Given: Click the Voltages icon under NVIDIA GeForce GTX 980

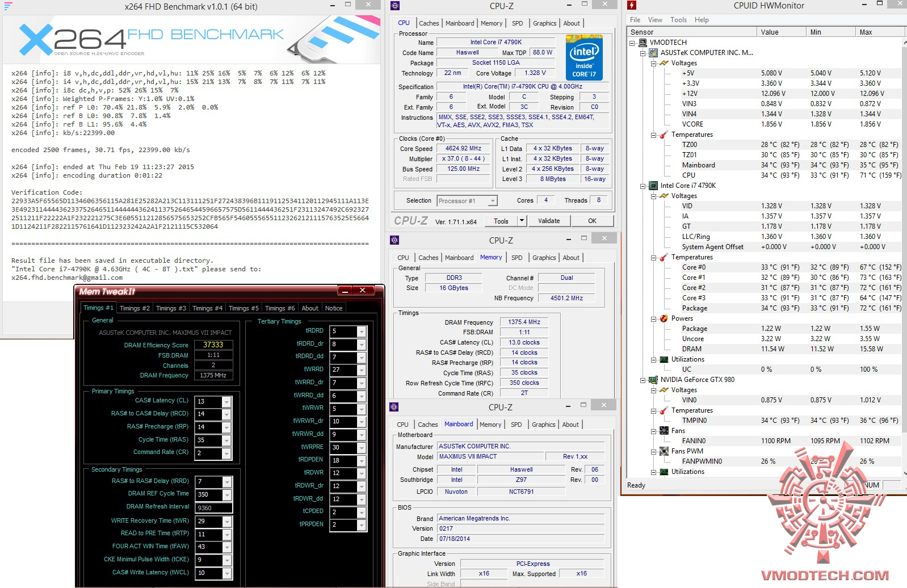Looking at the screenshot, I should pos(664,390).
